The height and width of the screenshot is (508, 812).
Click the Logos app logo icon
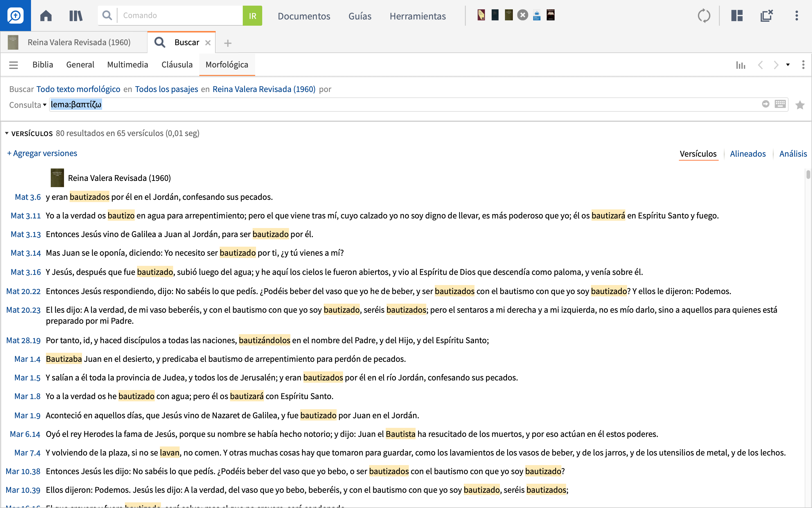pyautogui.click(x=16, y=16)
